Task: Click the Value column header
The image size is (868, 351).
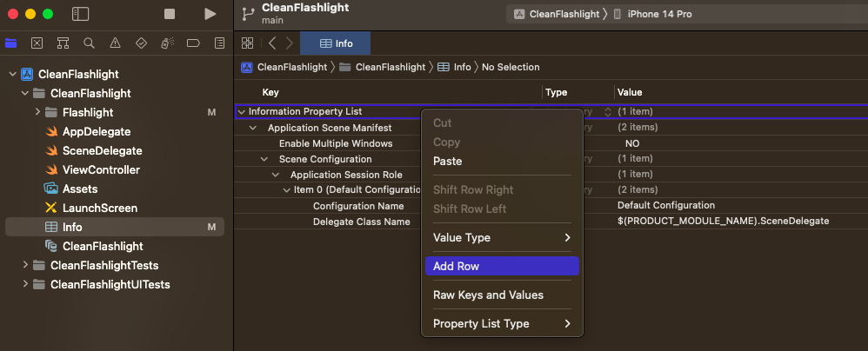Action: click(630, 92)
